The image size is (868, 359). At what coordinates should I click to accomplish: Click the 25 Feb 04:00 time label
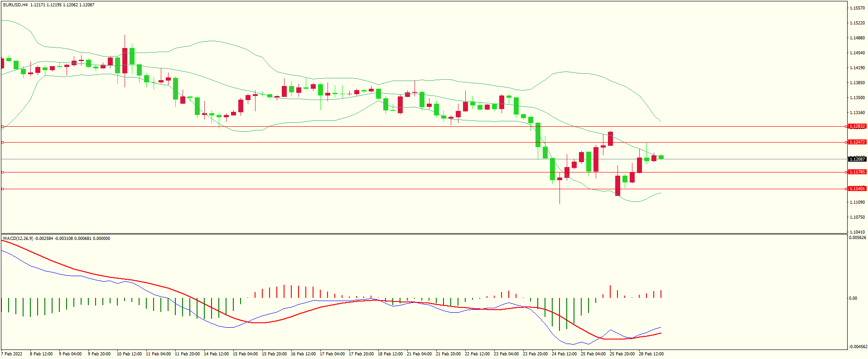tap(593, 354)
